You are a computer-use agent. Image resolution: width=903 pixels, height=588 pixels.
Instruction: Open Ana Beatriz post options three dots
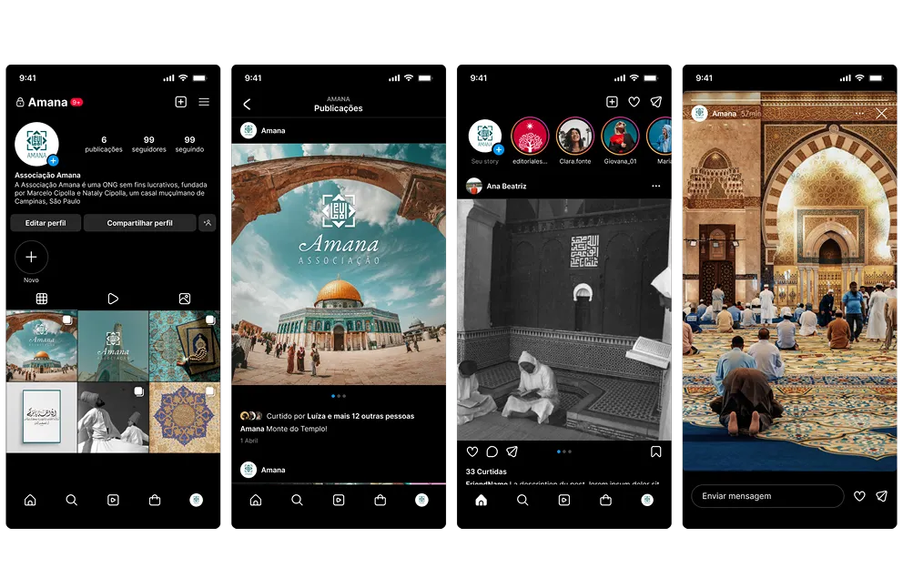[656, 186]
